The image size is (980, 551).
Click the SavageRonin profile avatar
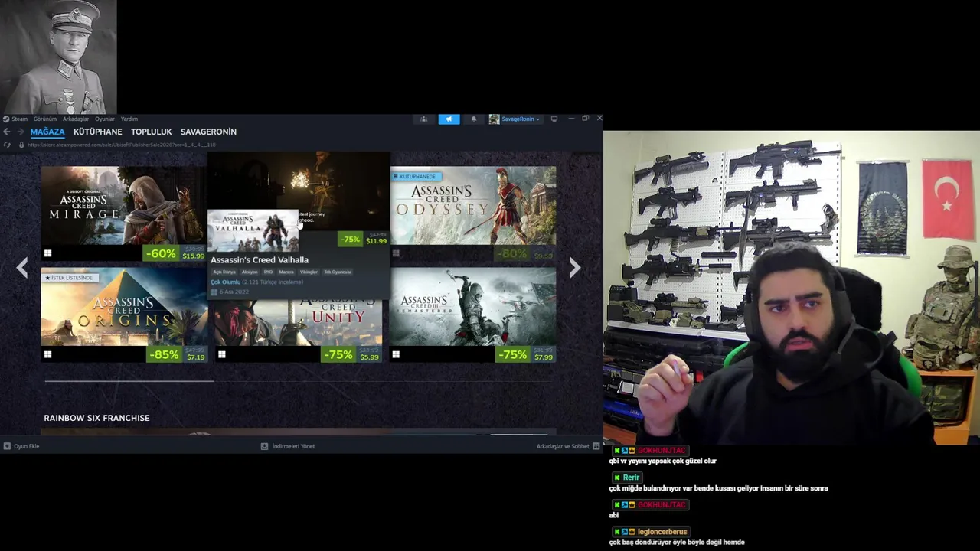click(x=494, y=119)
